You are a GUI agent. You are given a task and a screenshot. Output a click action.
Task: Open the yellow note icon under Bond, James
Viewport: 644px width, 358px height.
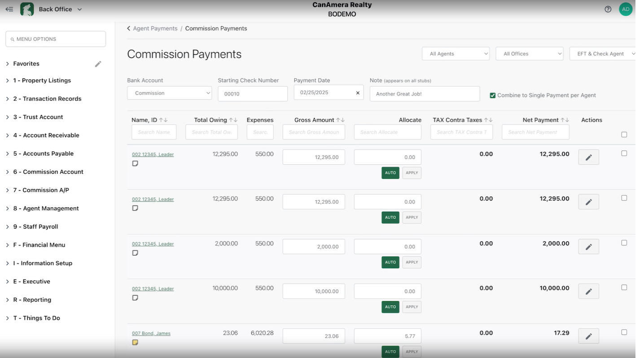pyautogui.click(x=135, y=342)
